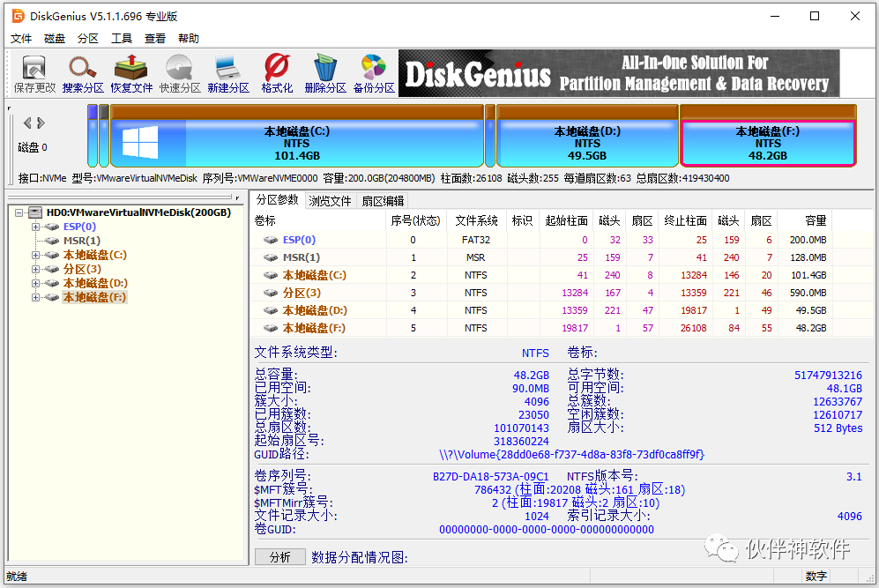Click the DiskGenius app icon in title bar
The width and height of the screenshot is (879, 588).
click(x=19, y=16)
